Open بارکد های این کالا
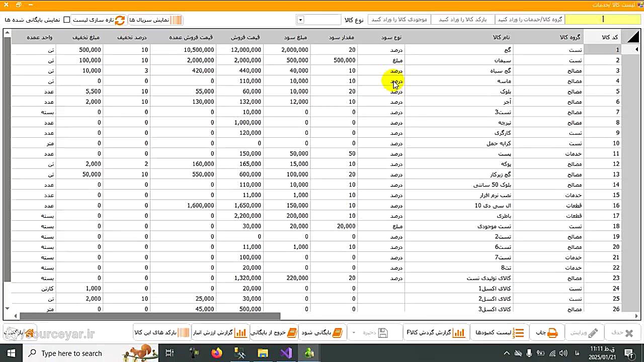This screenshot has height=362, width=644. tap(162, 333)
